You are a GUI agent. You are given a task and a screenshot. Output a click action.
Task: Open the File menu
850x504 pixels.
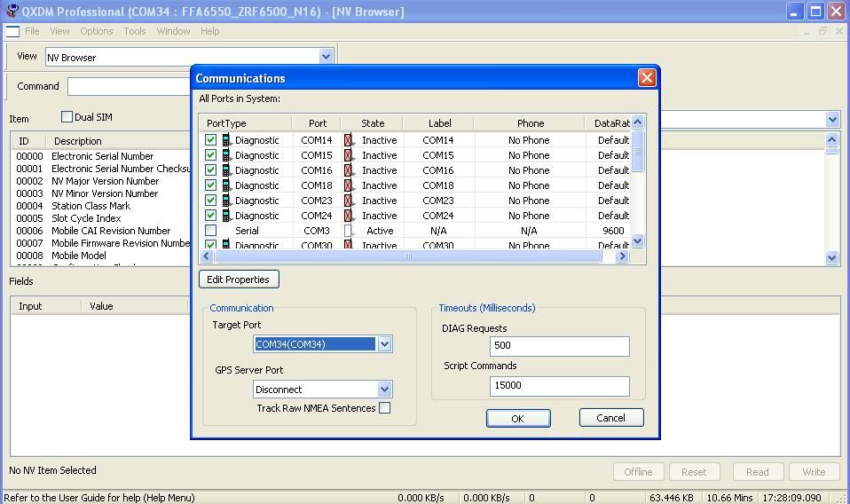click(32, 31)
